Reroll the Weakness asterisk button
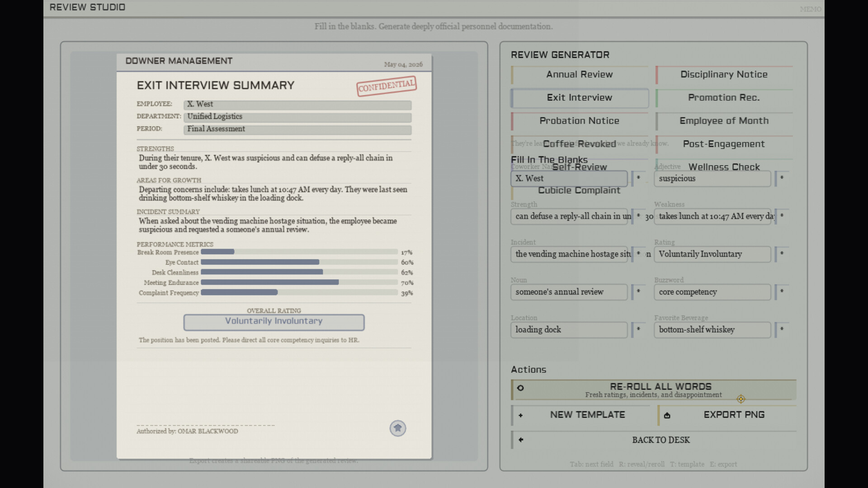The height and width of the screenshot is (488, 868). pos(782,216)
